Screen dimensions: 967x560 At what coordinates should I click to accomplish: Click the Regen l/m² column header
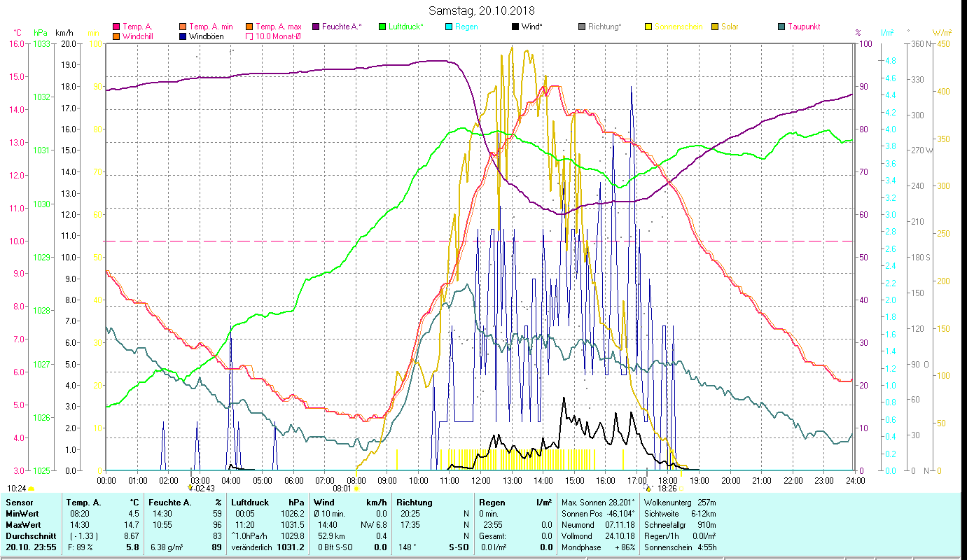click(x=515, y=503)
